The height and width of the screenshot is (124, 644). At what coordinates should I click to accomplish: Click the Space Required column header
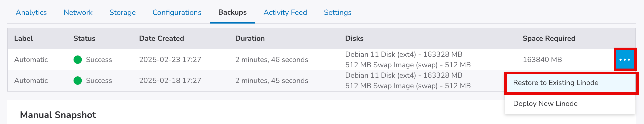(x=549, y=38)
